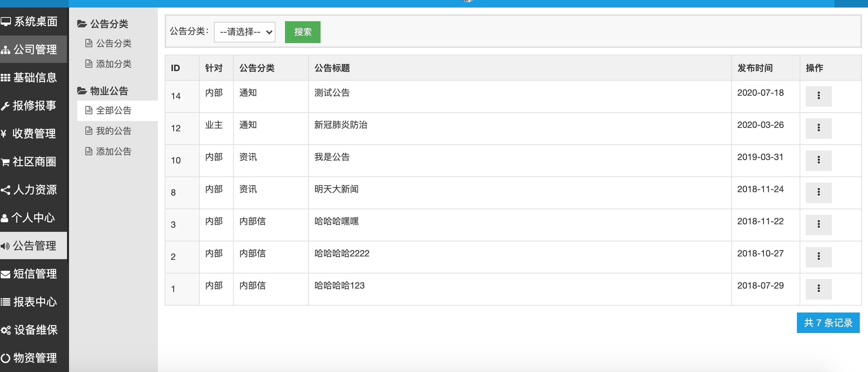868x372 pixels.
Task: Click the share icon beside 人力资源
Action: coord(5,190)
